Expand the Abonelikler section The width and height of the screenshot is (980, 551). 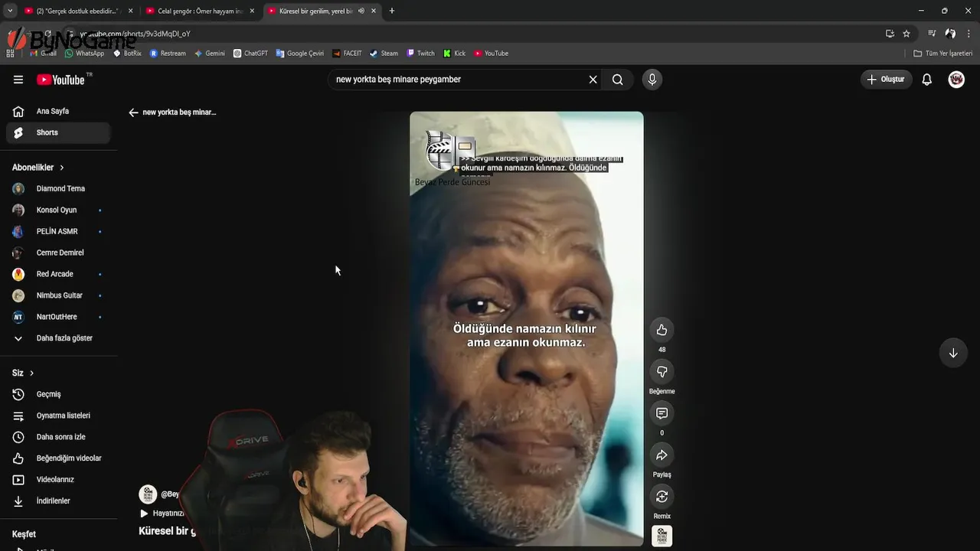point(38,168)
